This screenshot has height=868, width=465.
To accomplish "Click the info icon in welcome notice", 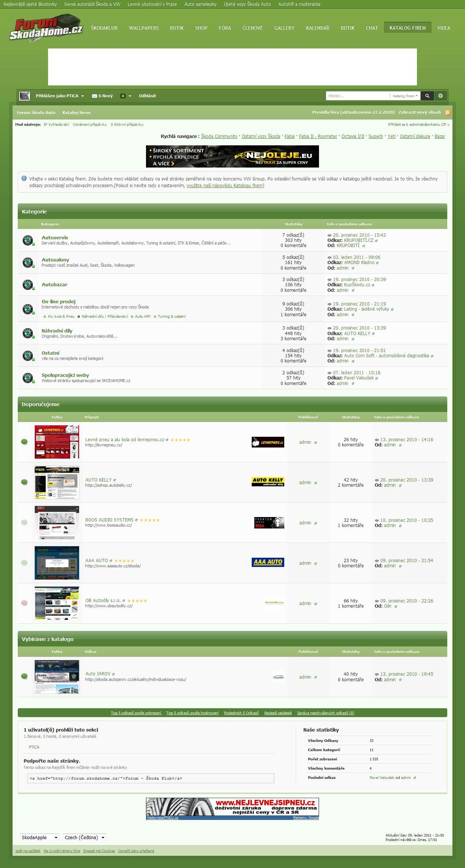I will coord(24,178).
